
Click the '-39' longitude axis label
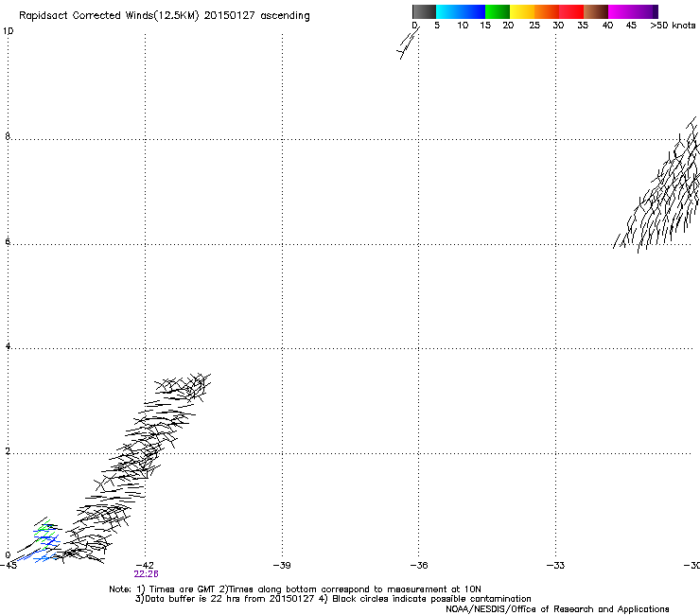282,565
